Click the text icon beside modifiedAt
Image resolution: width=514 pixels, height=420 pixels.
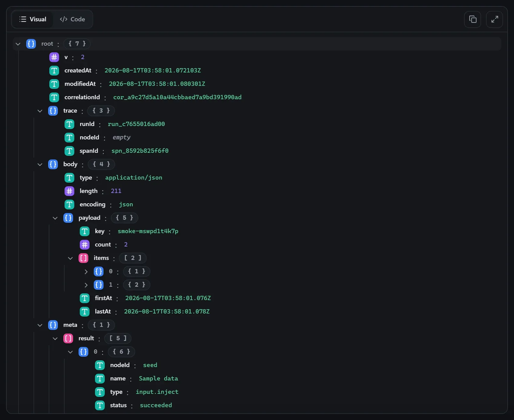click(54, 84)
